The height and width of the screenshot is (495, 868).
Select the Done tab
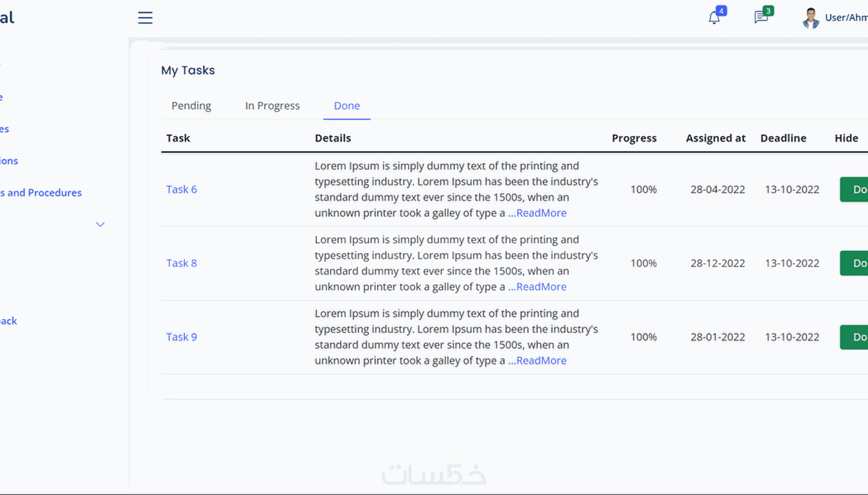click(x=347, y=106)
